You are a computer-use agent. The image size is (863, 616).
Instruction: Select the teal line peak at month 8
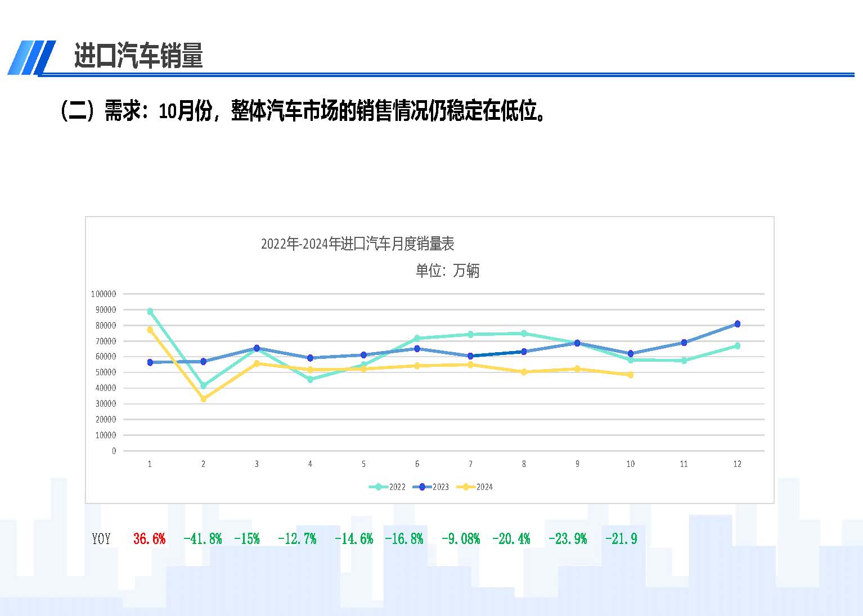pyautogui.click(x=523, y=332)
